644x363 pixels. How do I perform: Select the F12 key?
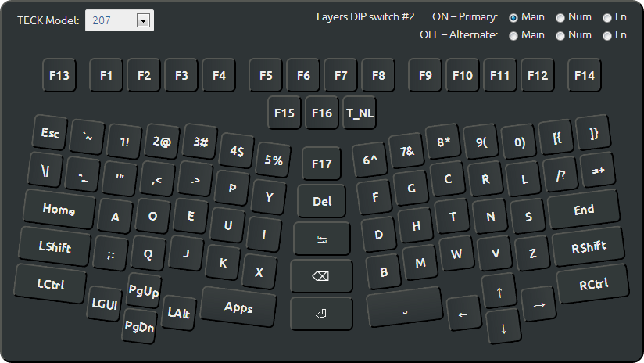pyautogui.click(x=537, y=75)
